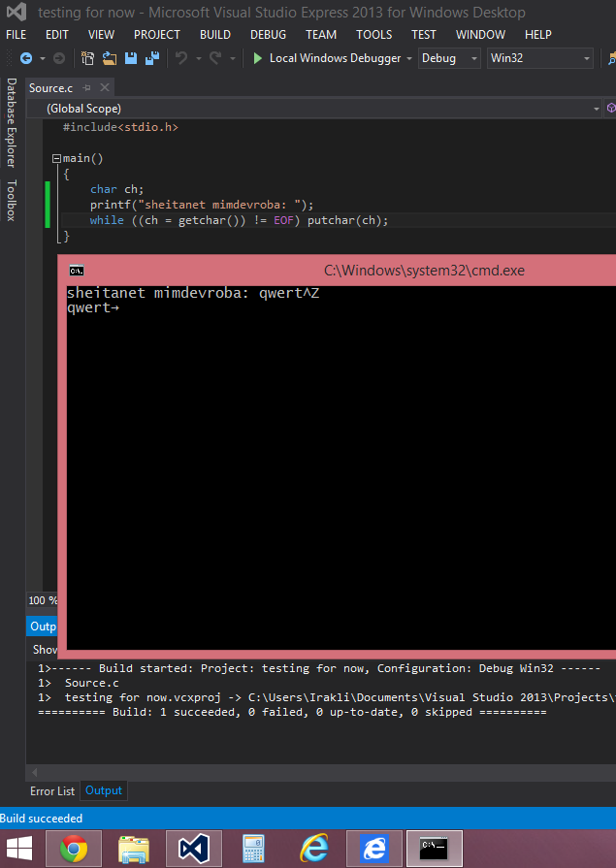Click the cmd.exe window title icon
Viewport: 616px width, 868px height.
pyautogui.click(x=77, y=271)
